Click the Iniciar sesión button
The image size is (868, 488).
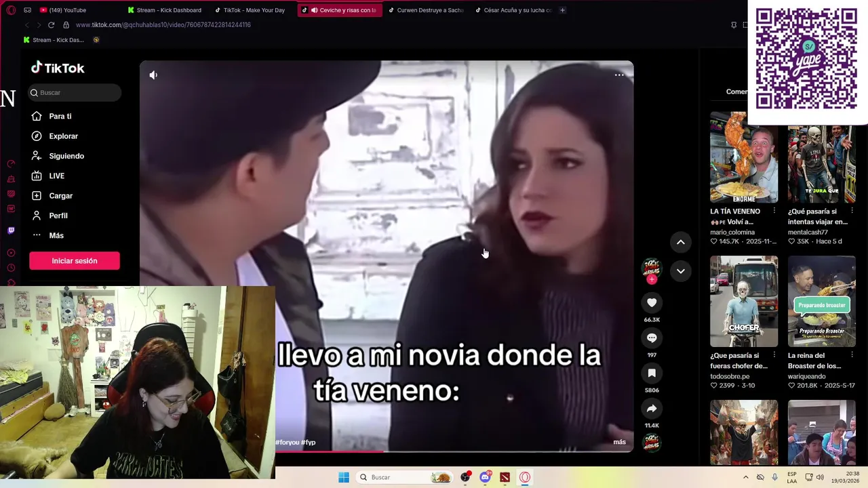75,261
